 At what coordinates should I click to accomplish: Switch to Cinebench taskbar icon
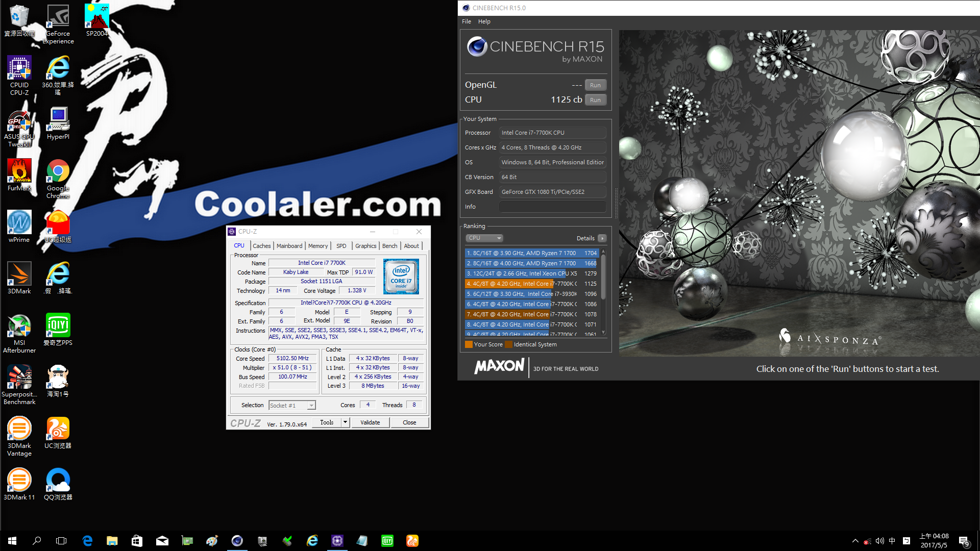point(237,541)
